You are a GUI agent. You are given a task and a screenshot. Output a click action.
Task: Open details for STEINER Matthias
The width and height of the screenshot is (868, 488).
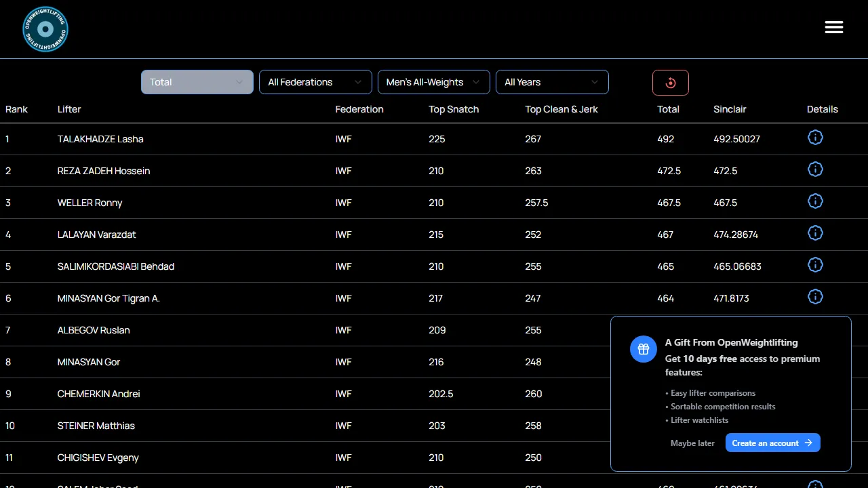coord(815,424)
